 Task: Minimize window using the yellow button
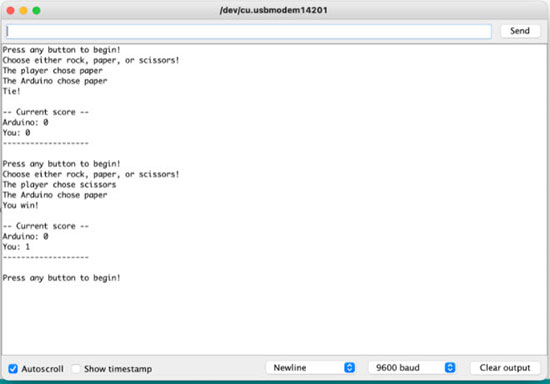(24, 11)
